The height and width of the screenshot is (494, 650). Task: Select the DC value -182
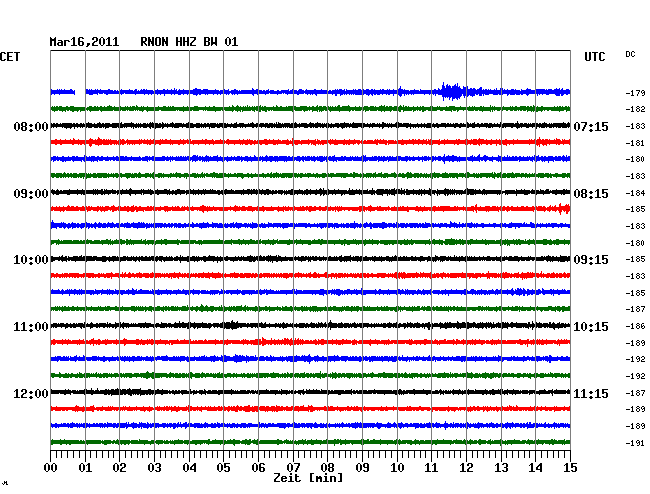tap(635, 109)
